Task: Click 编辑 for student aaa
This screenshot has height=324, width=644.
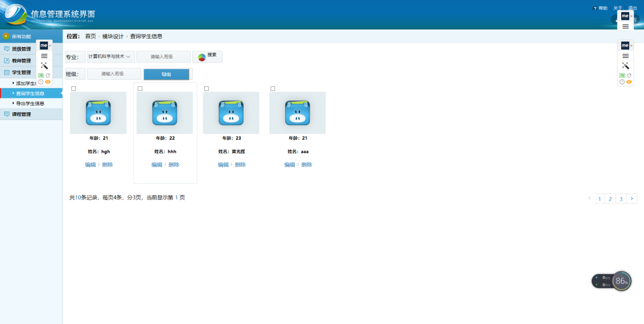Action: (290, 165)
